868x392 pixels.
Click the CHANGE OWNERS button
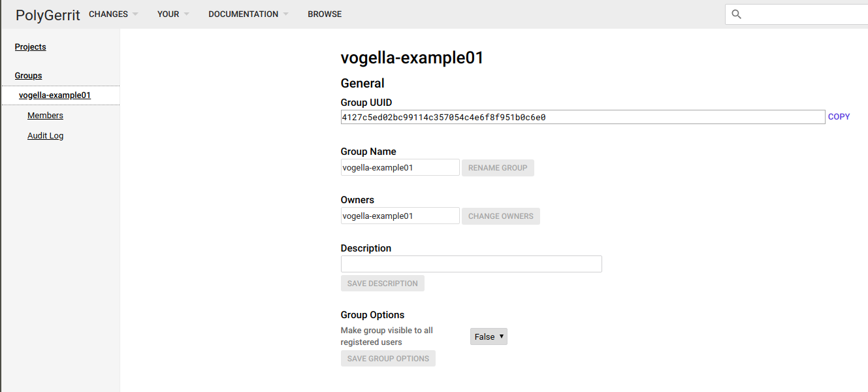tap(501, 216)
